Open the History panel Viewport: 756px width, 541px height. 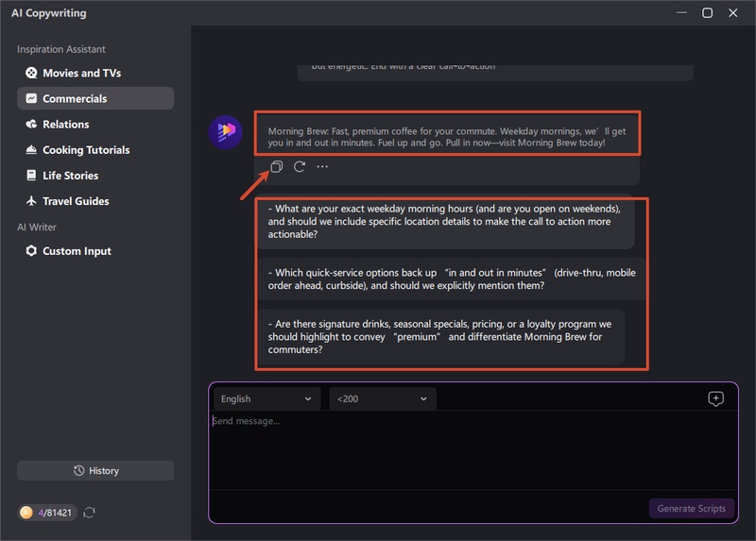95,471
